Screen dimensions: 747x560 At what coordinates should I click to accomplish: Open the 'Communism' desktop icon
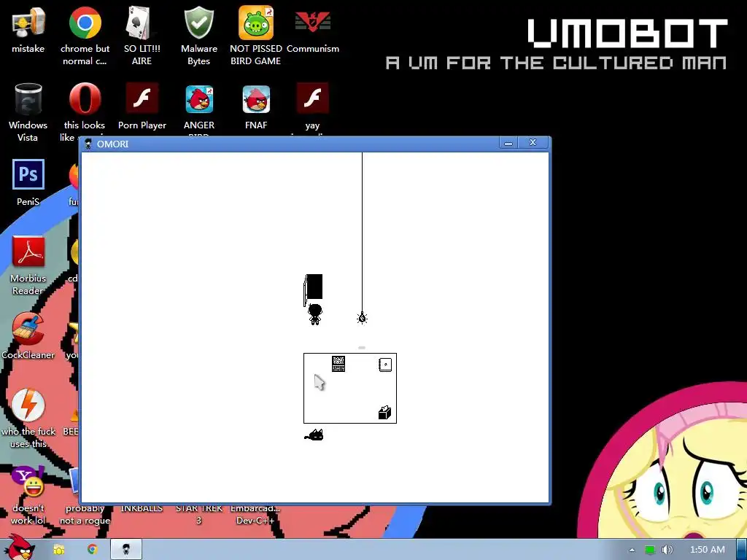312,23
